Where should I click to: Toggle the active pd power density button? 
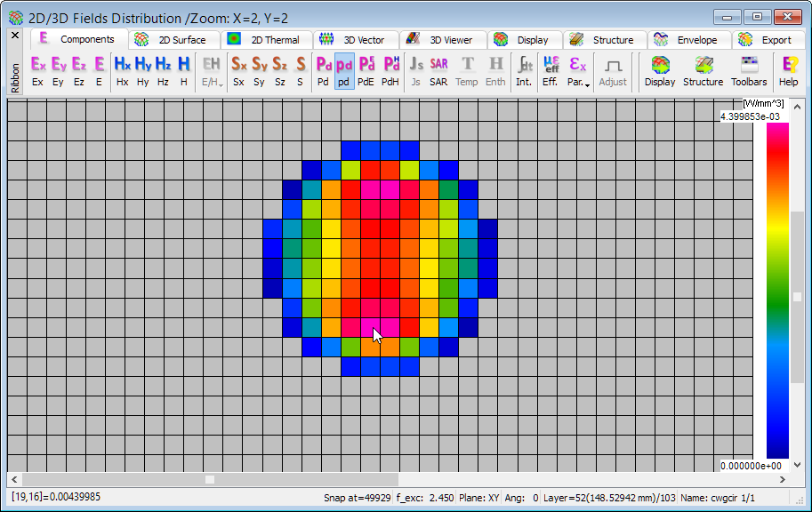coord(344,71)
